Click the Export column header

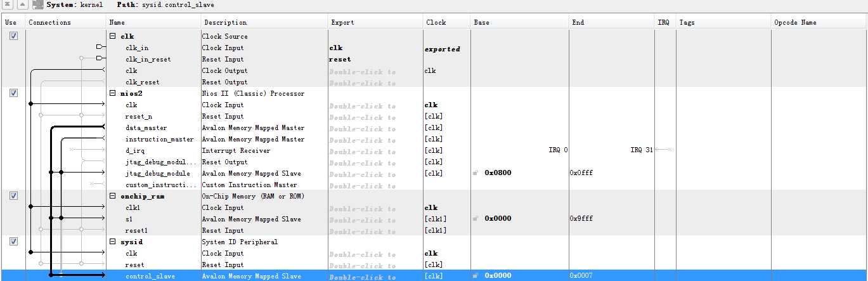pos(375,22)
